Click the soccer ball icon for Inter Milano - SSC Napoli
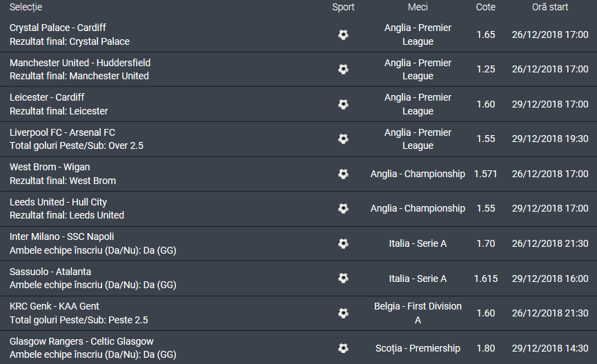The height and width of the screenshot is (364, 597). pyautogui.click(x=343, y=243)
